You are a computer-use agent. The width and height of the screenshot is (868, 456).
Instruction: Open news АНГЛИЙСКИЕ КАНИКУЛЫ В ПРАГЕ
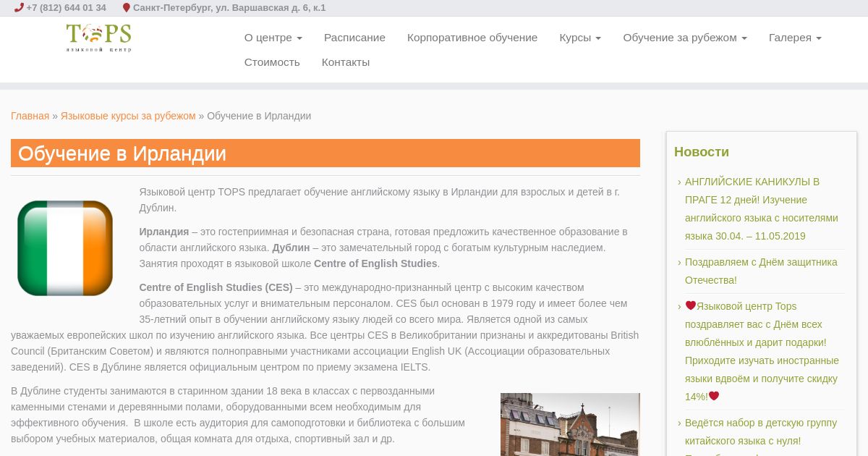(x=761, y=208)
